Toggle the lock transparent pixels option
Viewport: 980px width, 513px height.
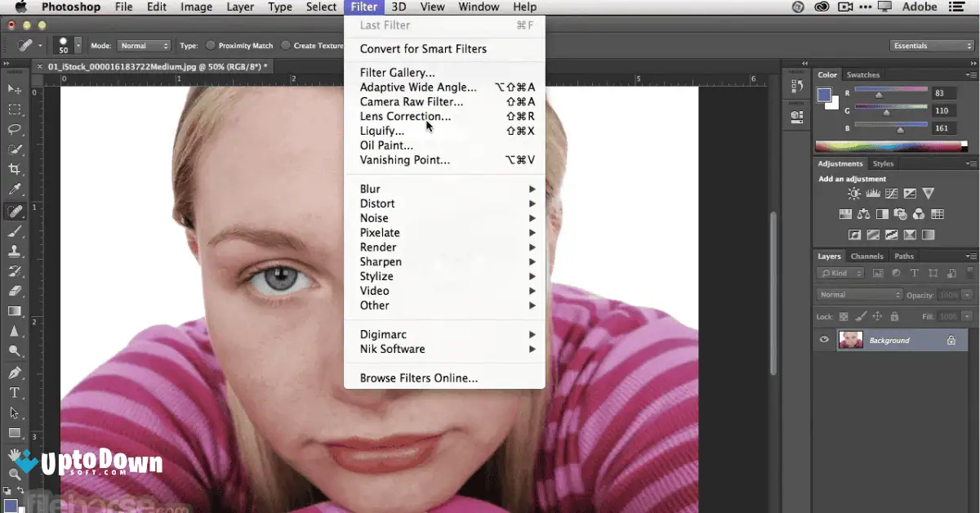[844, 316]
